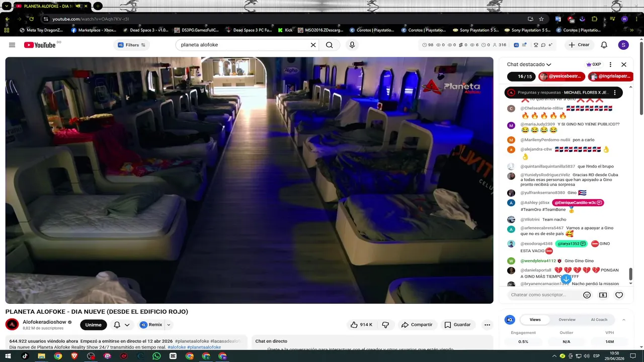
Task: Switch to the Overview tab
Action: point(567,319)
